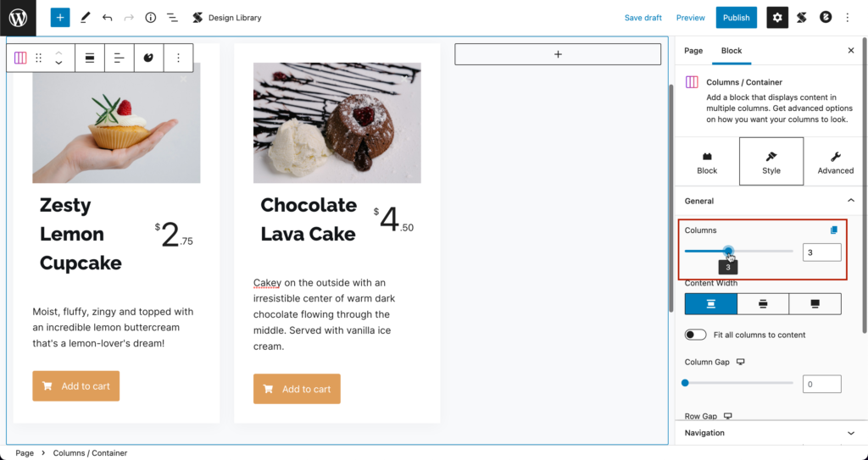Select the first Content Width option

coord(711,304)
